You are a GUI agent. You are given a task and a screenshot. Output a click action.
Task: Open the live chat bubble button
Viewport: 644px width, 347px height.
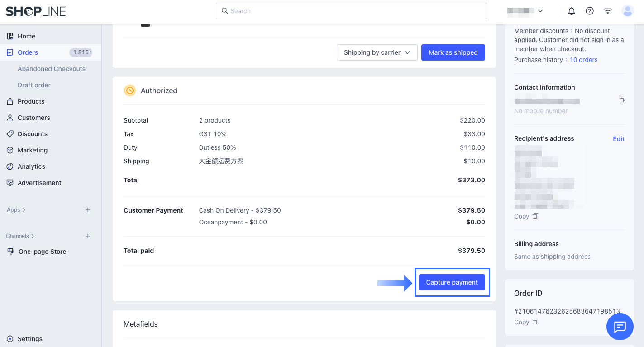coord(620,326)
